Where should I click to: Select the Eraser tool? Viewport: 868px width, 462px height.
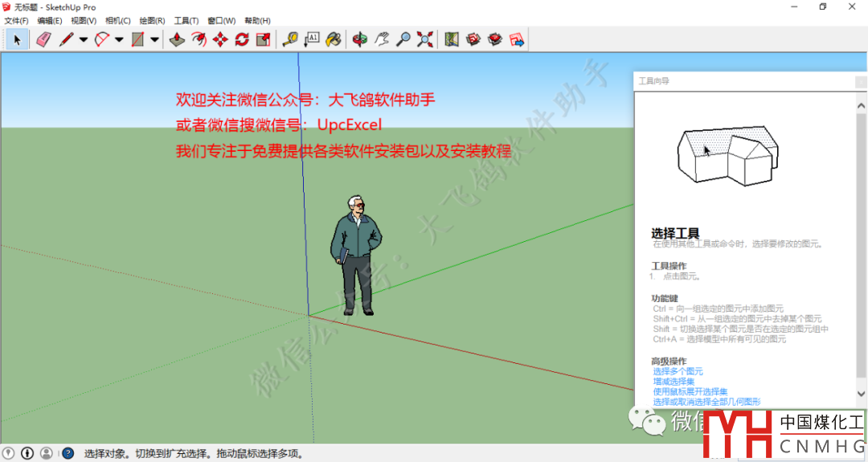point(43,39)
